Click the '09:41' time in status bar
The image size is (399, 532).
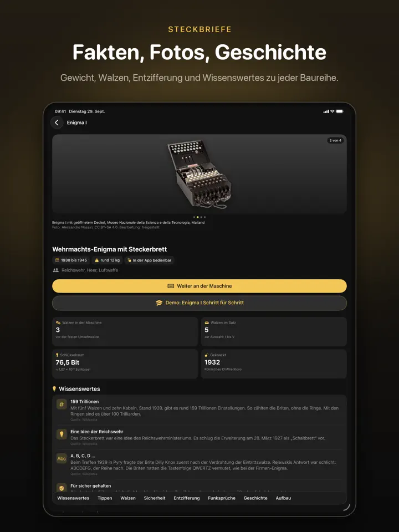point(60,111)
